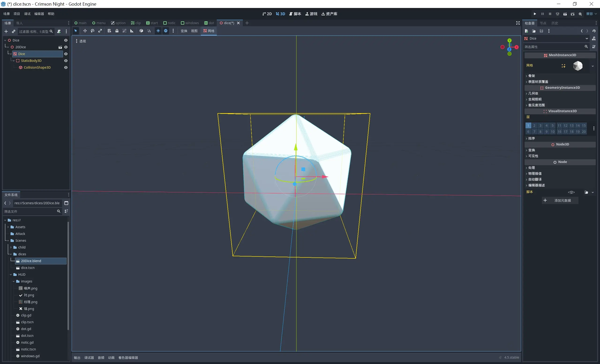The width and height of the screenshot is (600, 364).
Task: Expand the 变换 section under Node3D
Action: pos(532,150)
